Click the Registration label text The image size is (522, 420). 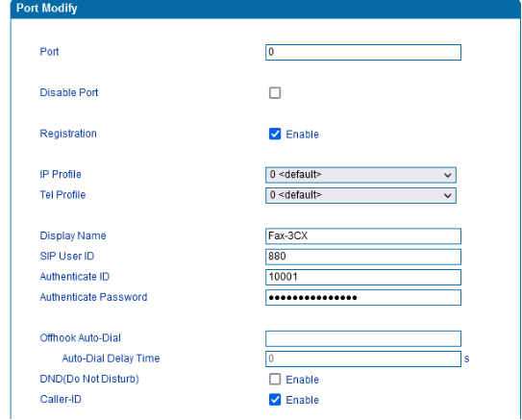[x=68, y=134]
